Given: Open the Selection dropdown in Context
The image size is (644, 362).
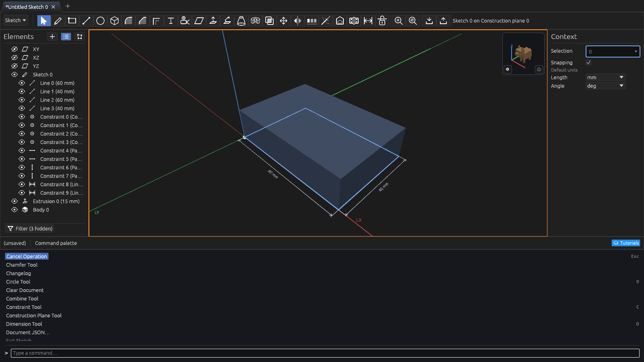Looking at the screenshot, I should pos(613,51).
